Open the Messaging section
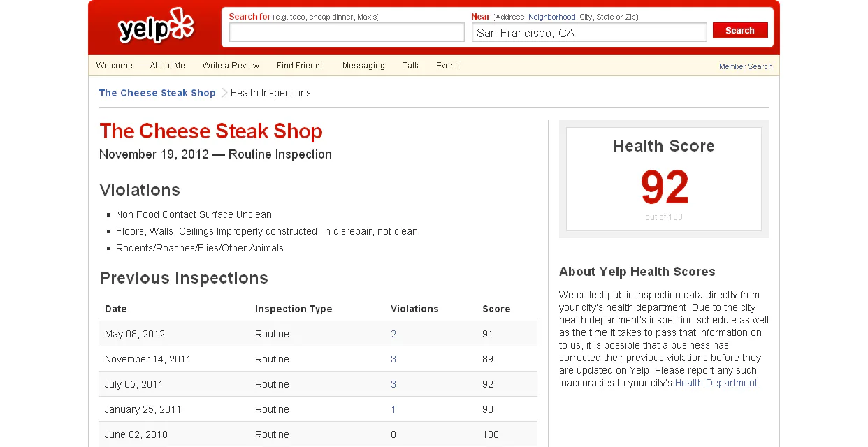The height and width of the screenshot is (447, 868). [x=363, y=66]
